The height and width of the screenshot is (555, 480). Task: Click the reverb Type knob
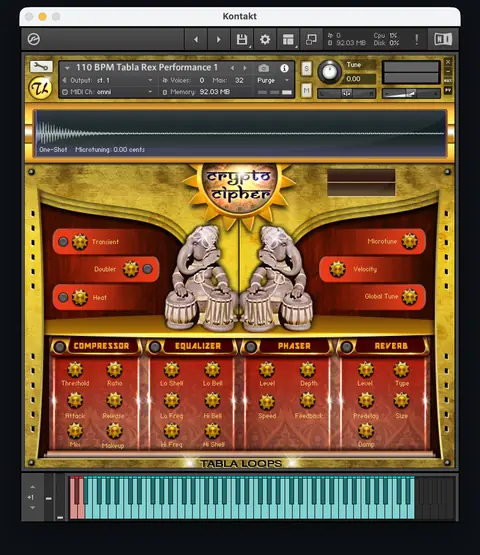click(401, 370)
